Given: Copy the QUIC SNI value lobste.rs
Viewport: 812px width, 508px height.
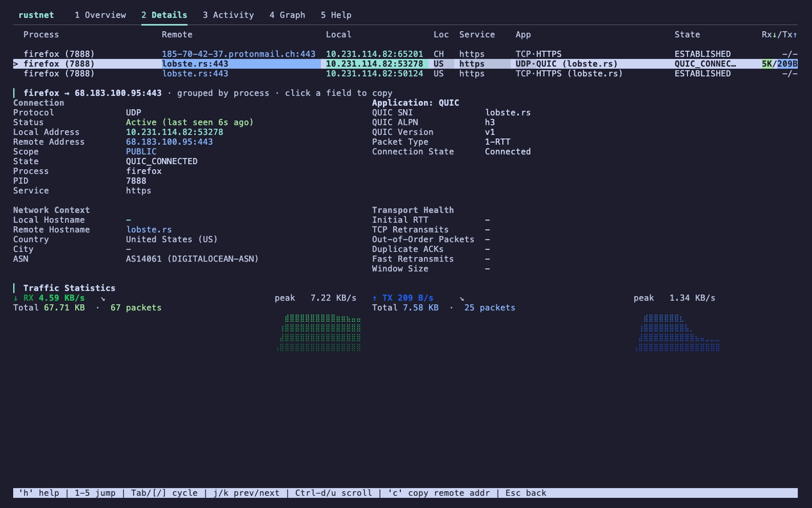Looking at the screenshot, I should tap(507, 113).
